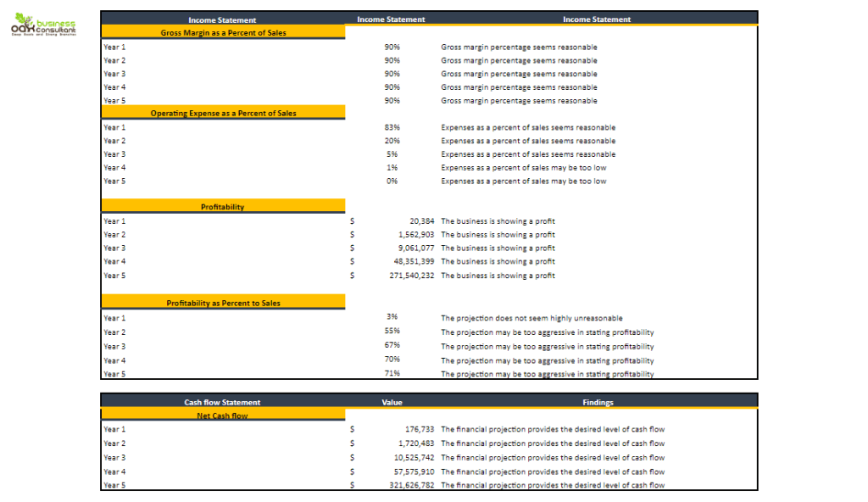Select the finding 'projection does not seem highly unreasonable'
The image size is (868, 502).
pos(531,318)
